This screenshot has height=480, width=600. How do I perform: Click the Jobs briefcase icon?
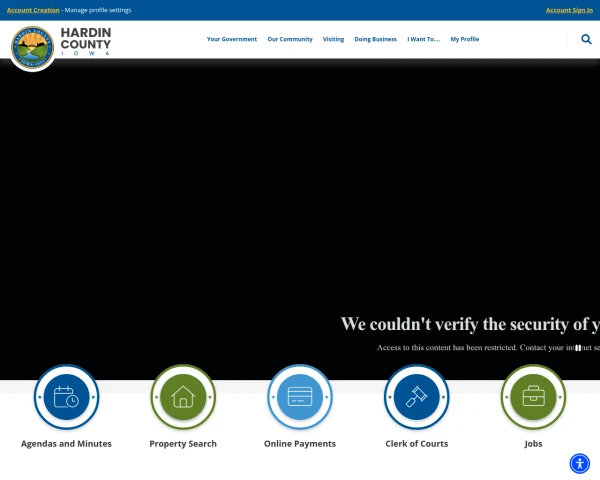533,397
